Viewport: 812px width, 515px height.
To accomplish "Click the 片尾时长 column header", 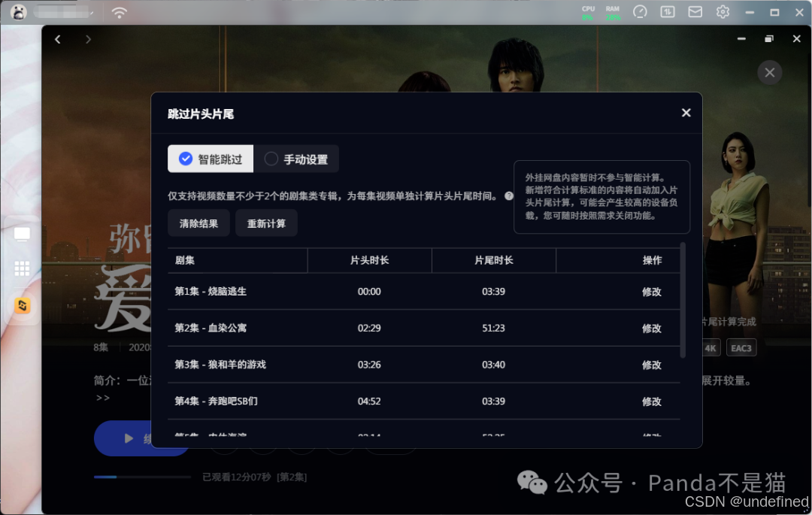I will click(x=493, y=260).
